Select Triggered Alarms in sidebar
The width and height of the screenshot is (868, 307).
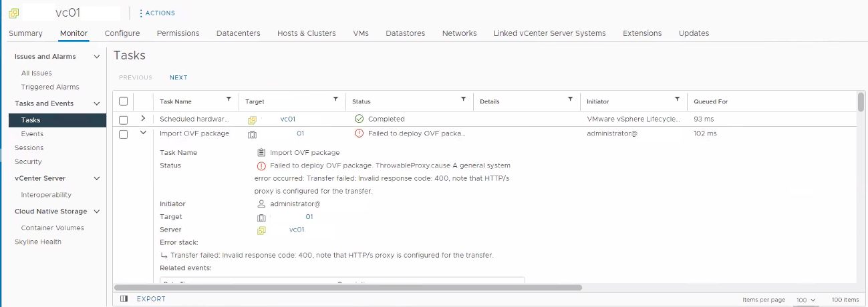click(x=50, y=87)
